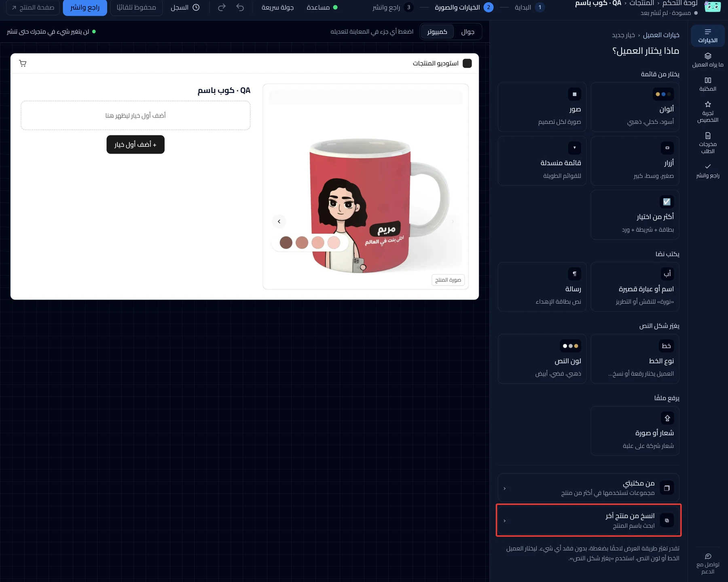Expand من مكتبتي row
The image size is (728, 582).
pos(588,488)
